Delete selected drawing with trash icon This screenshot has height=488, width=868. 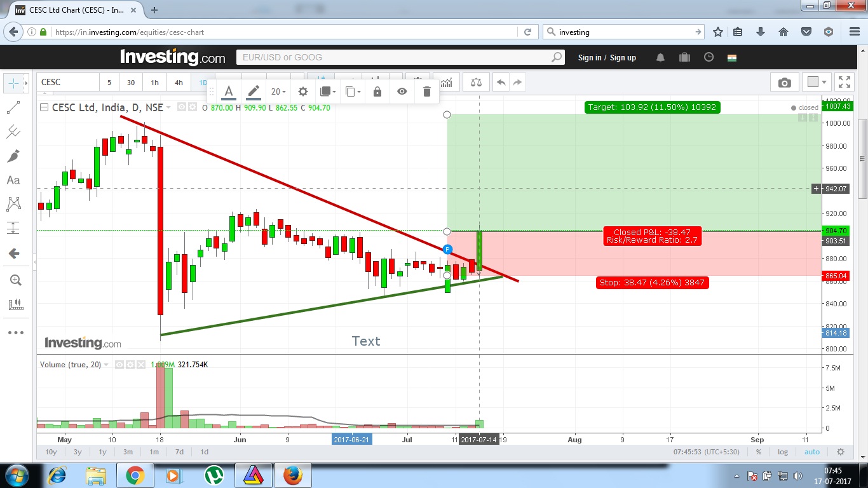(427, 91)
